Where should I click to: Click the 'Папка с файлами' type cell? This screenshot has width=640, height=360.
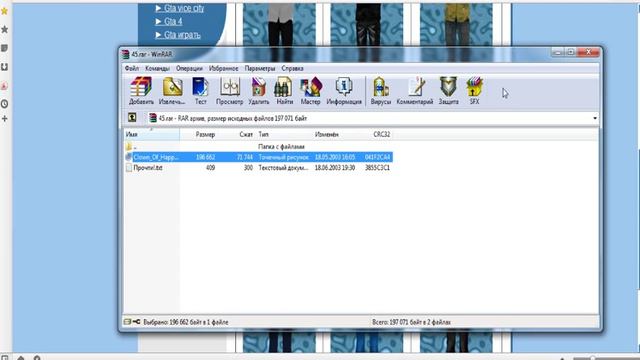281,147
